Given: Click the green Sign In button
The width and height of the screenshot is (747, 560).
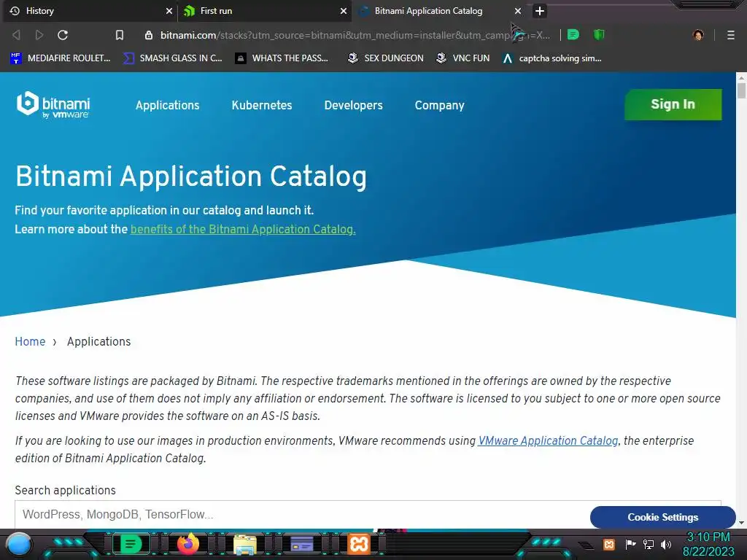Looking at the screenshot, I should (673, 104).
